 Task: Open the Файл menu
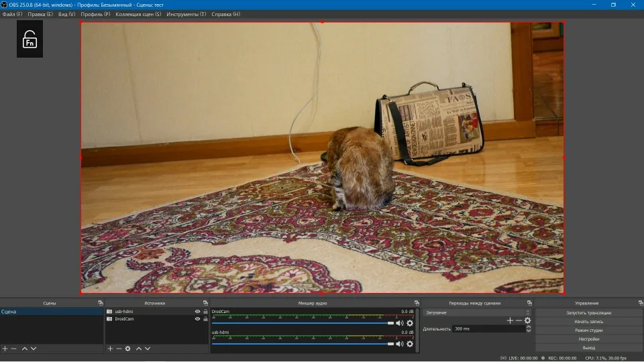(x=12, y=14)
